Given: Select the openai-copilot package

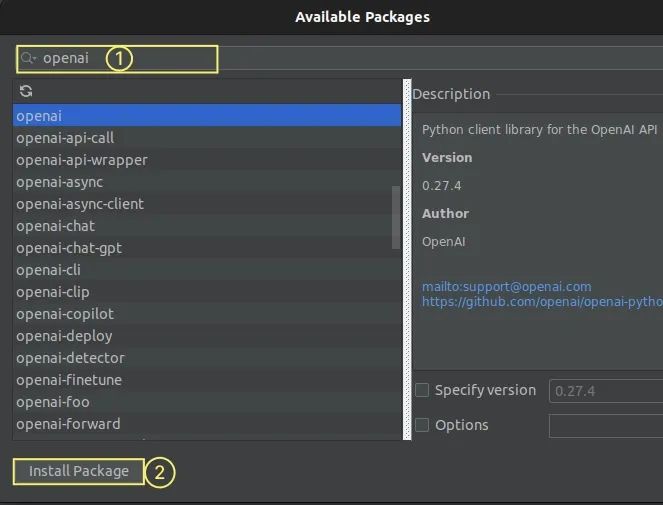Looking at the screenshot, I should tap(207, 313).
